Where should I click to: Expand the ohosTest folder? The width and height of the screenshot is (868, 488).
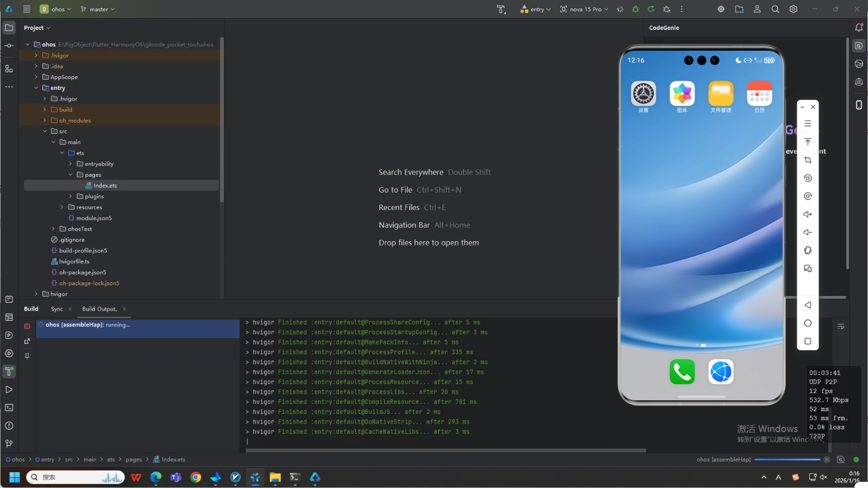[53, 229]
